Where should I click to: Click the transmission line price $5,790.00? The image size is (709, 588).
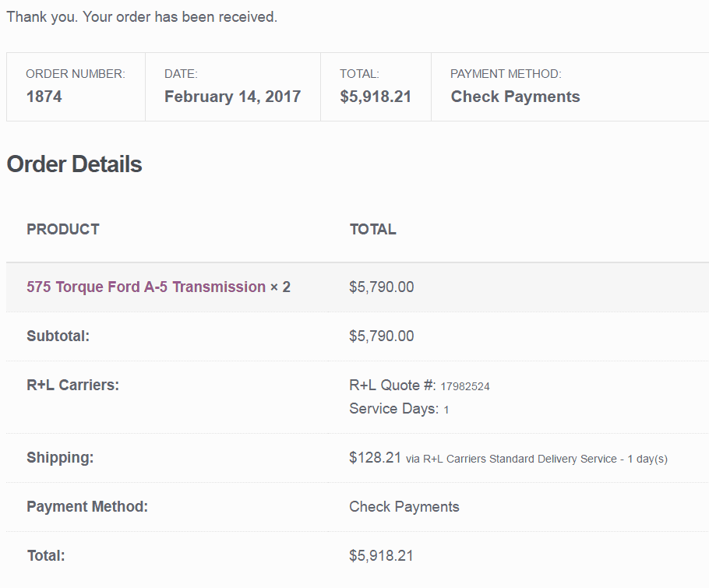pyautogui.click(x=382, y=287)
